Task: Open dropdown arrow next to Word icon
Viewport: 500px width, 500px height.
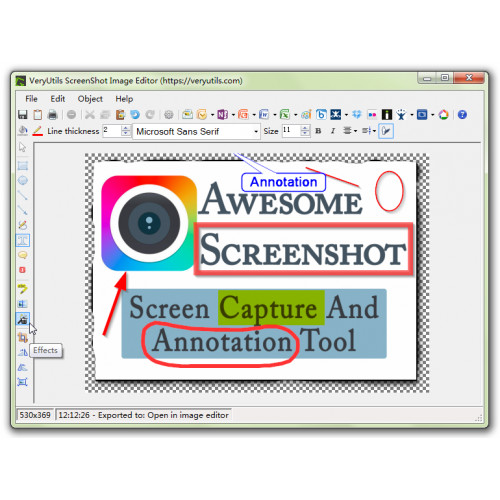Action: [x=275, y=115]
